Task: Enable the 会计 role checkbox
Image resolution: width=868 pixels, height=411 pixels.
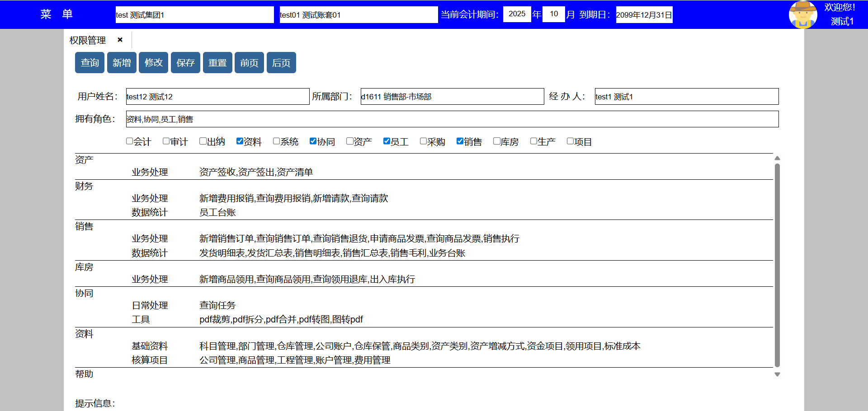Action: [x=130, y=141]
